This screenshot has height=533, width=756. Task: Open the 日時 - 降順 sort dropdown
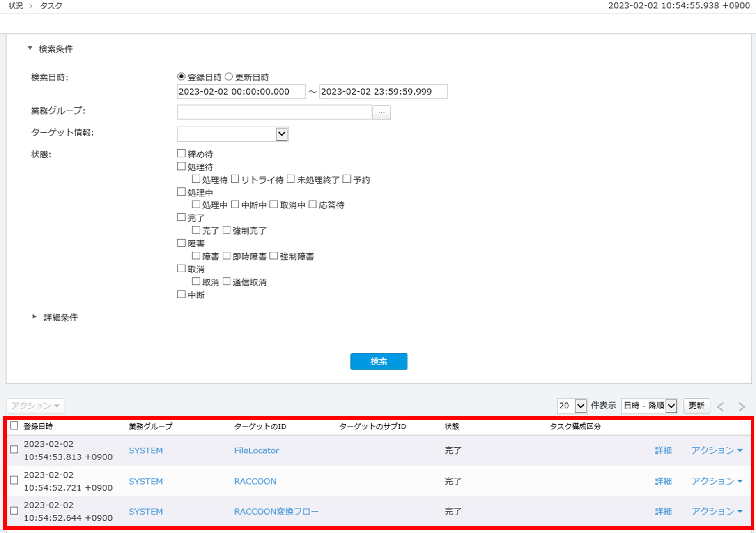click(x=649, y=406)
